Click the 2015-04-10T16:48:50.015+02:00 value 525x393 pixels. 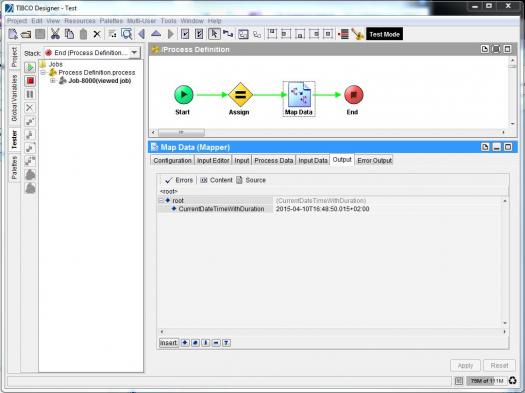(322, 209)
